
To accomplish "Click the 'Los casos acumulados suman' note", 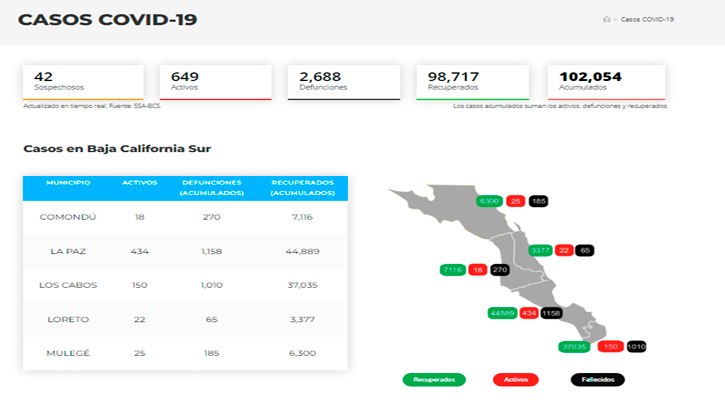I will pyautogui.click(x=560, y=106).
